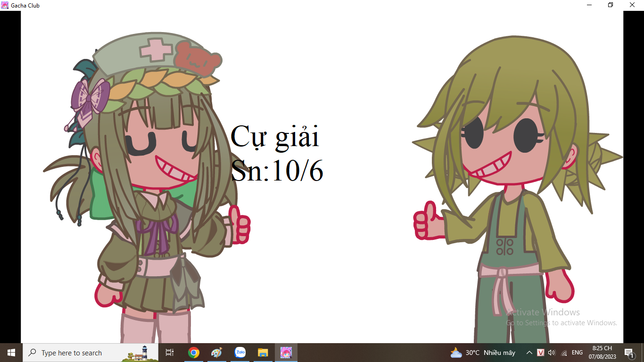Click the 'Type here to search' box
644x362 pixels.
click(91, 353)
